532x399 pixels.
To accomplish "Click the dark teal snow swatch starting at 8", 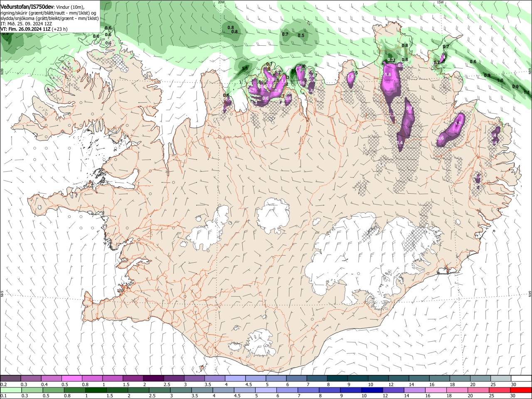I will pyautogui.click(x=337, y=378).
